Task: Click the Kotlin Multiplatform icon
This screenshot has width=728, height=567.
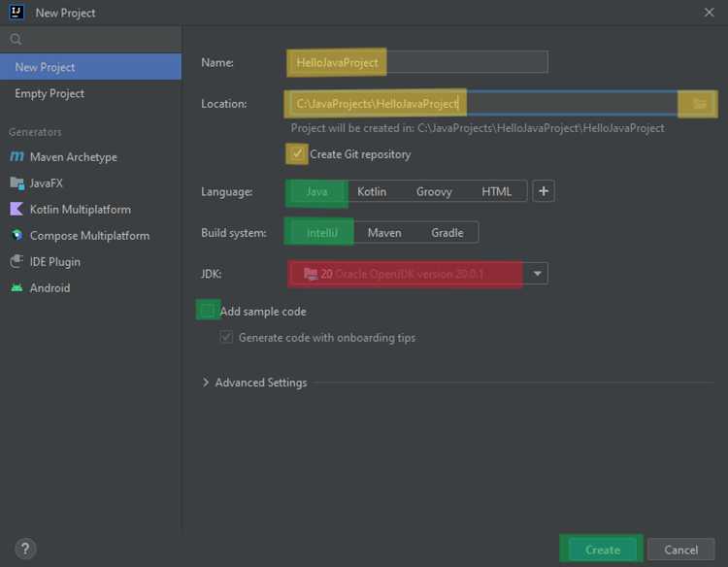Action: 17,210
